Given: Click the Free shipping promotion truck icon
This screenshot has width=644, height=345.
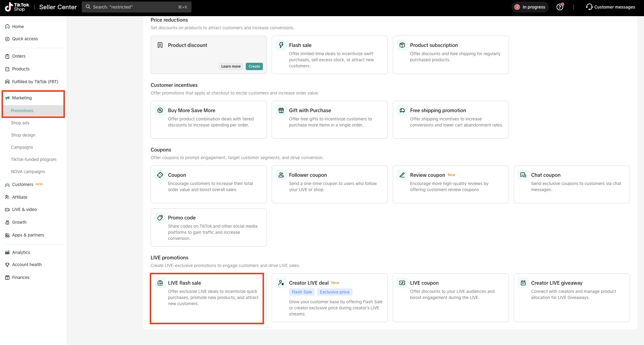Looking at the screenshot, I should tap(402, 110).
